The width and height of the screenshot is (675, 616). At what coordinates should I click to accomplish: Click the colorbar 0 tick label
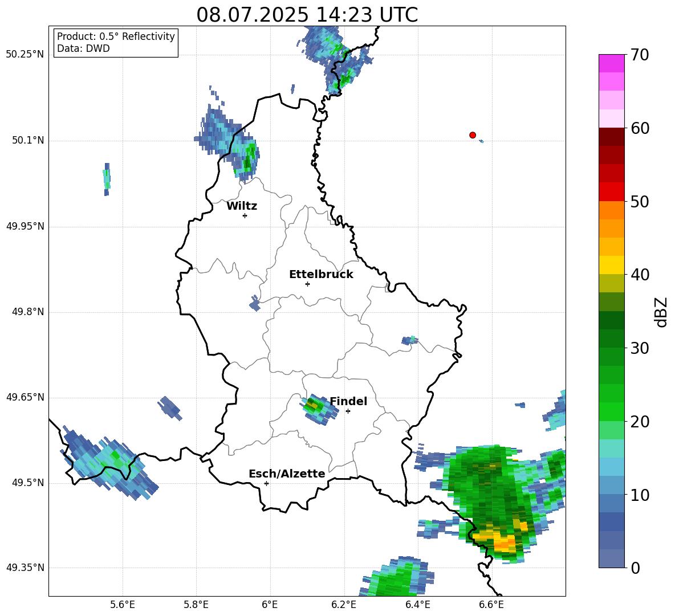coord(635,568)
